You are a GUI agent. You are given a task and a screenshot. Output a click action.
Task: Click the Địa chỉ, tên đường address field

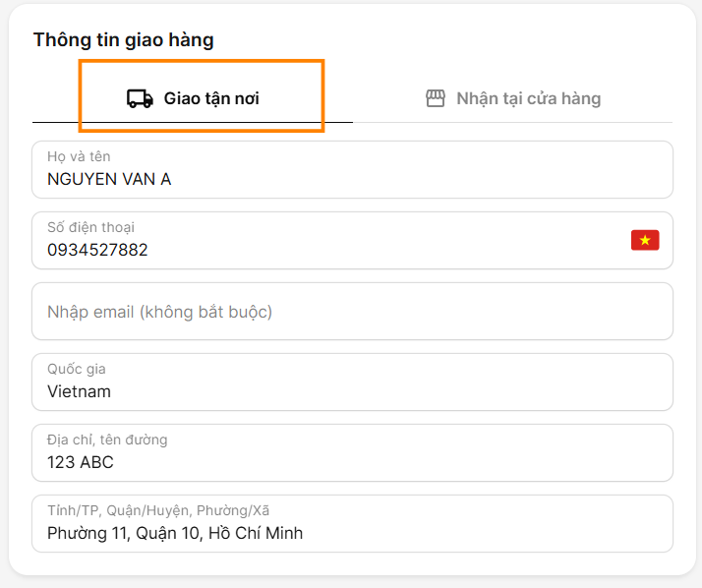pyautogui.click(x=352, y=452)
